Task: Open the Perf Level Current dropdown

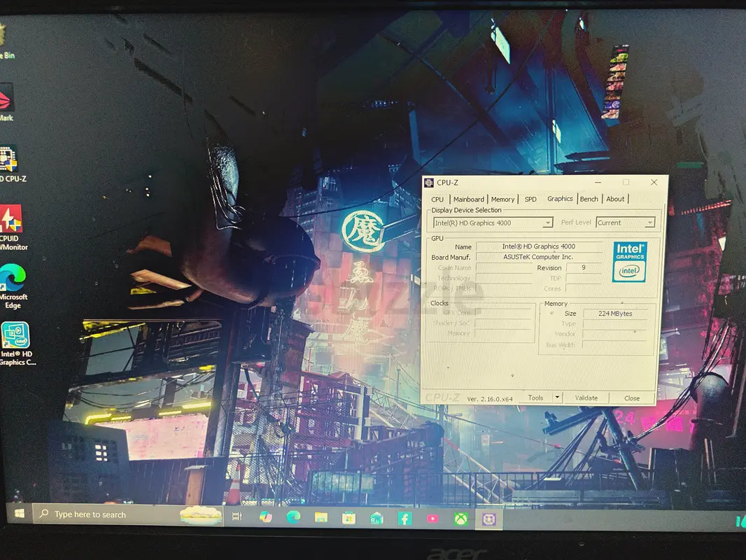Action: [626, 223]
